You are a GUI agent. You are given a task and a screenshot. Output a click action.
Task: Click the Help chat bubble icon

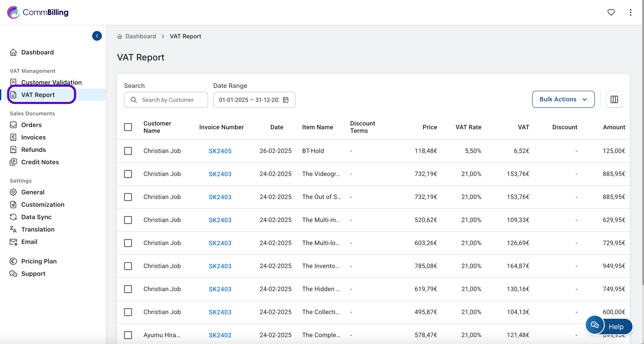pyautogui.click(x=594, y=325)
